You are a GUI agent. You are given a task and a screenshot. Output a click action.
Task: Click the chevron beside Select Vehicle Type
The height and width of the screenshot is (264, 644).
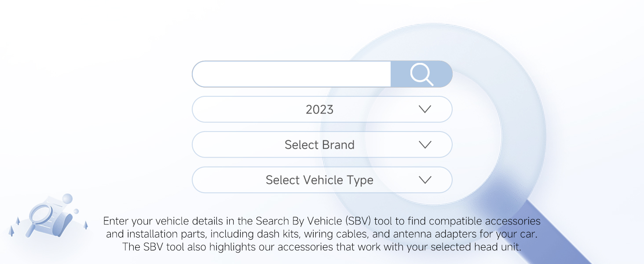[425, 180]
